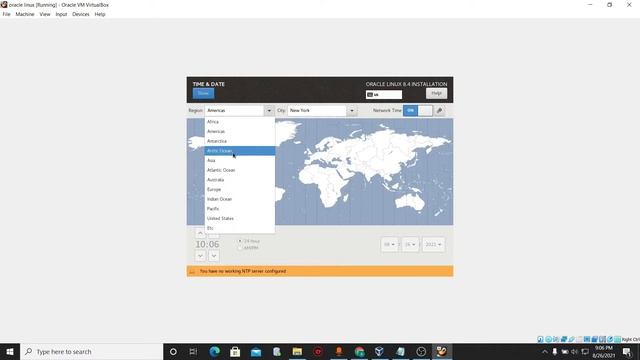Open the VirtualBox File menu
This screenshot has width=640, height=360.
tap(7, 14)
